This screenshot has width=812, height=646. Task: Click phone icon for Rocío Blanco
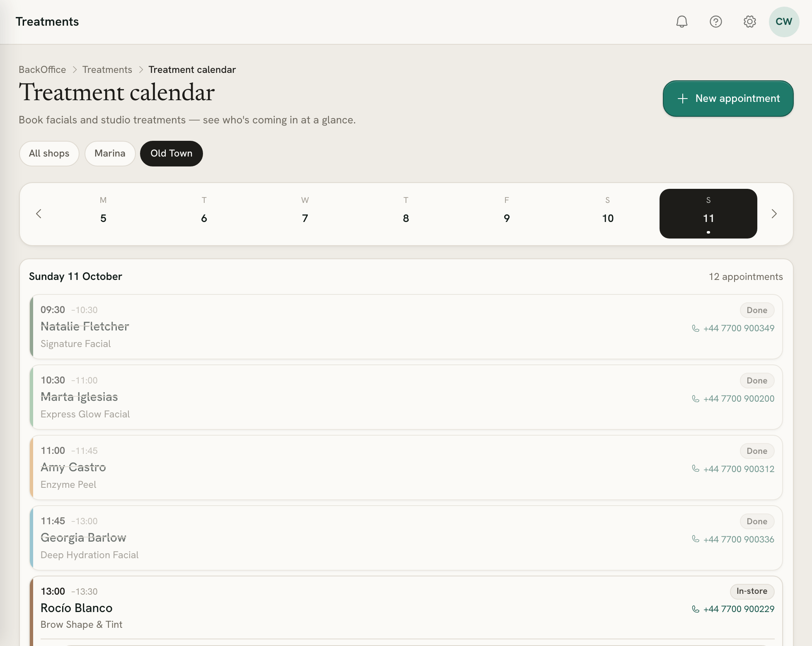tap(696, 609)
